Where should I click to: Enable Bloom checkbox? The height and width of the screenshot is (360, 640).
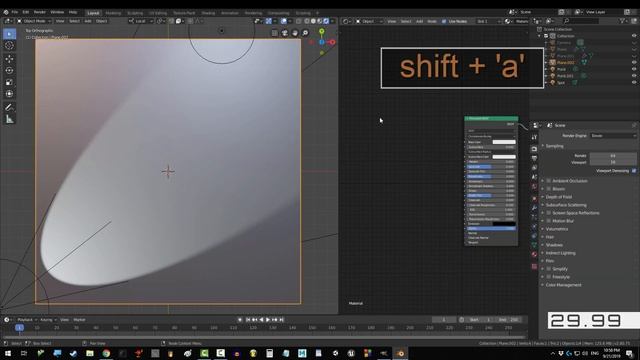coord(549,189)
